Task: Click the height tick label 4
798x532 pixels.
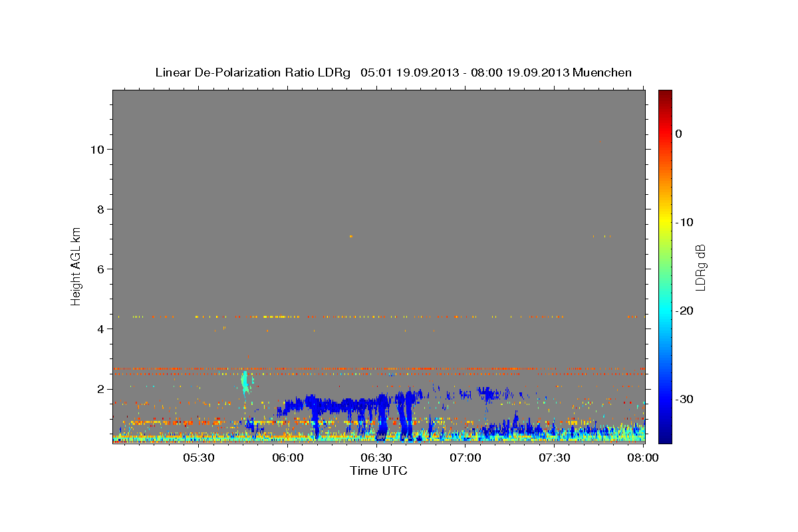Action: [99, 329]
